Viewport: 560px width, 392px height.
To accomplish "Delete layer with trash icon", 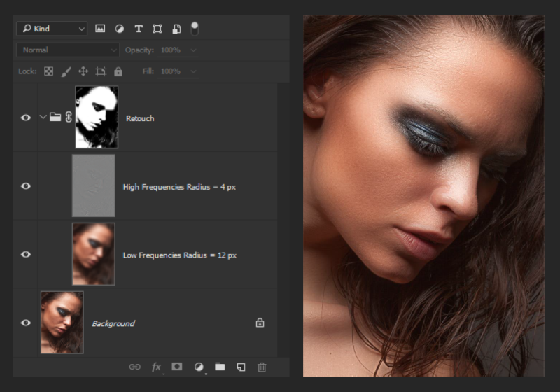I will (x=262, y=367).
